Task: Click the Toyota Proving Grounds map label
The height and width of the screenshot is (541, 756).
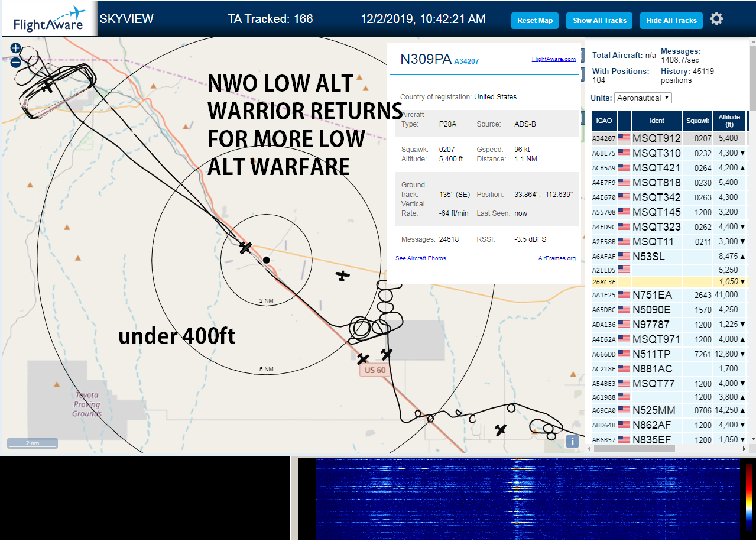Action: tap(87, 404)
